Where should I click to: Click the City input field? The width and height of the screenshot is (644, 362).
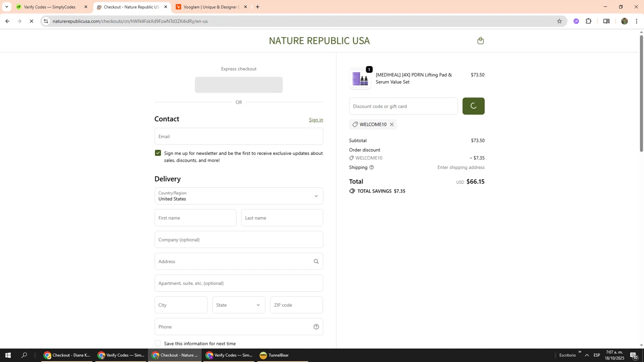point(181,305)
